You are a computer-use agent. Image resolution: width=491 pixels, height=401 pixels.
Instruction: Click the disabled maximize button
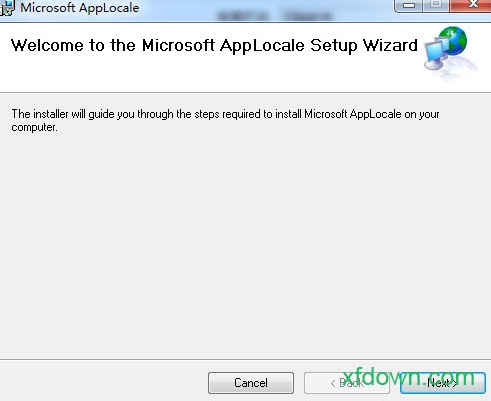[x=436, y=5]
